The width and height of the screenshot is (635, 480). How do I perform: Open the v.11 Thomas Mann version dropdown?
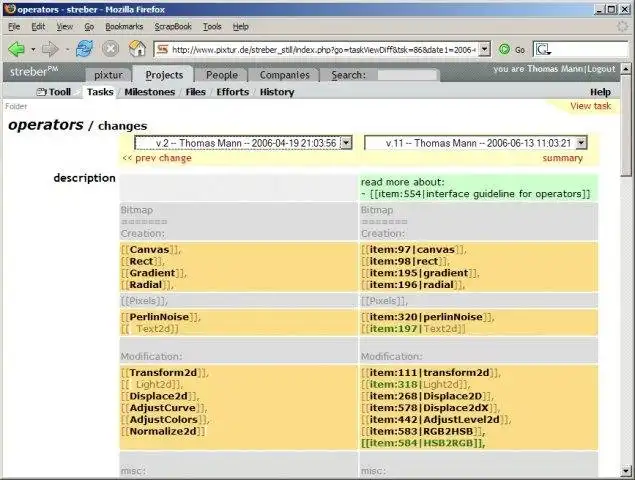[x=581, y=143]
